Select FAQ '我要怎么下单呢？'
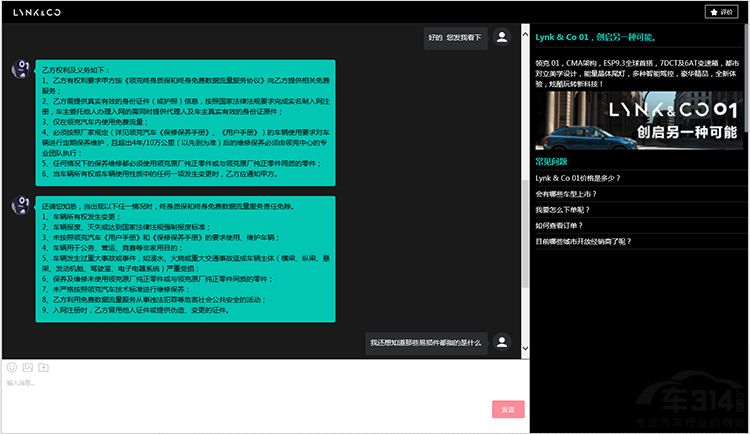This screenshot has width=750, height=434. (563, 210)
